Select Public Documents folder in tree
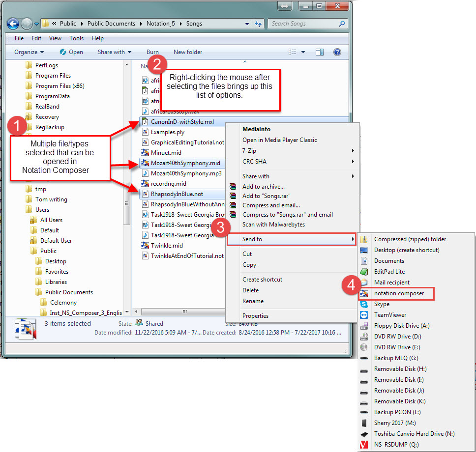476x452 pixels. 68,292
